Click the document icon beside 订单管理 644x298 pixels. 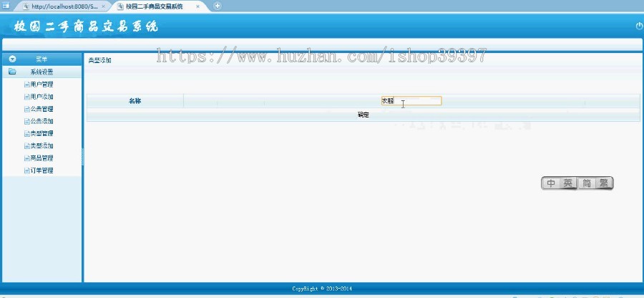coord(27,170)
